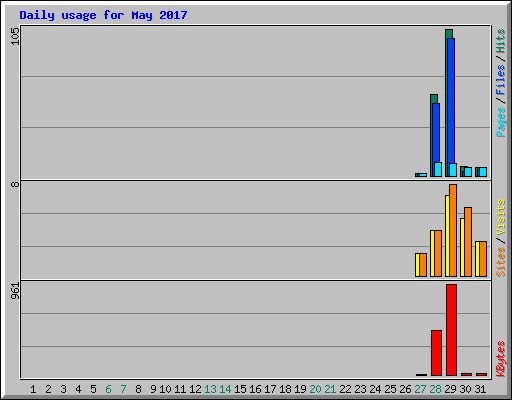Click the green weekend day '13' label

coord(210,389)
